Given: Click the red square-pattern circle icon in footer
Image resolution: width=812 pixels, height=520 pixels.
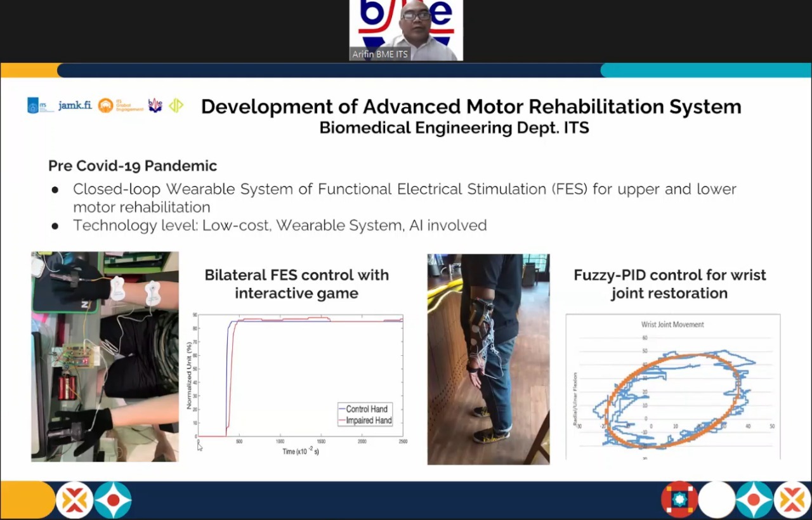Looking at the screenshot, I should pyautogui.click(x=679, y=500).
